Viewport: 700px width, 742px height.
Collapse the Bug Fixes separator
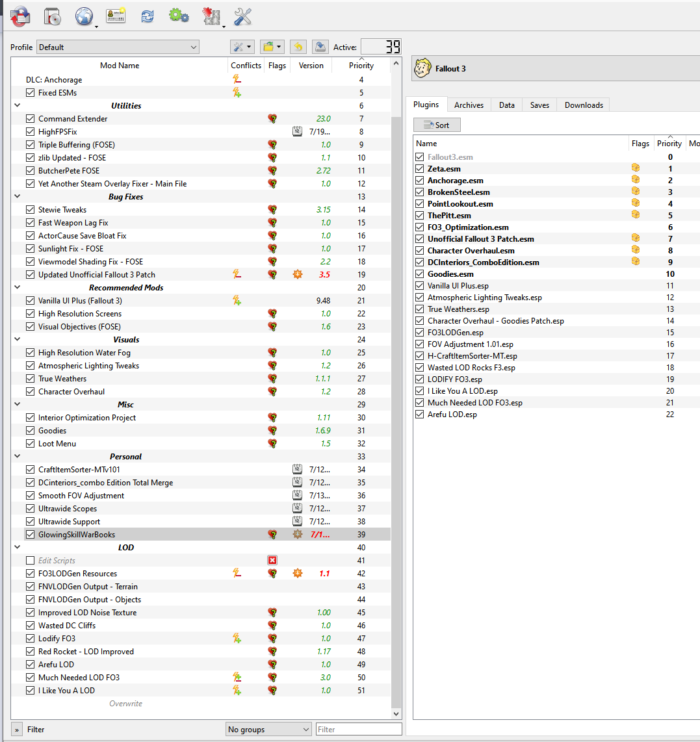(x=18, y=196)
